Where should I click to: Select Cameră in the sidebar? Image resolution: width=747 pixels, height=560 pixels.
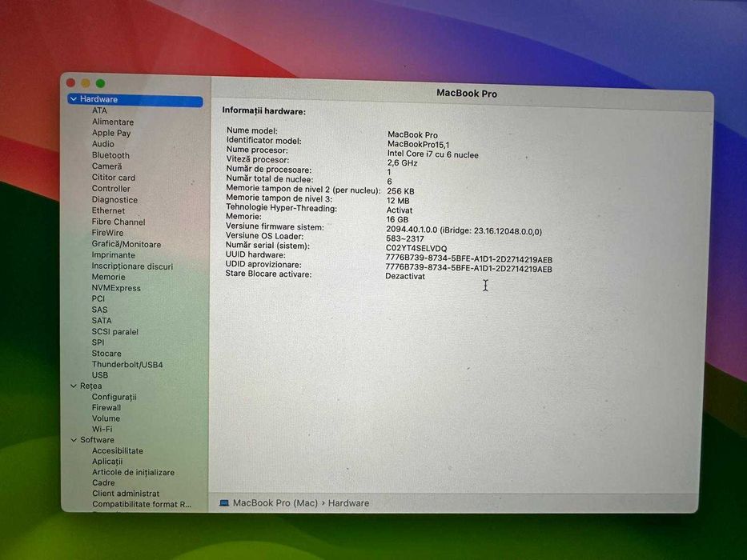[x=106, y=166]
